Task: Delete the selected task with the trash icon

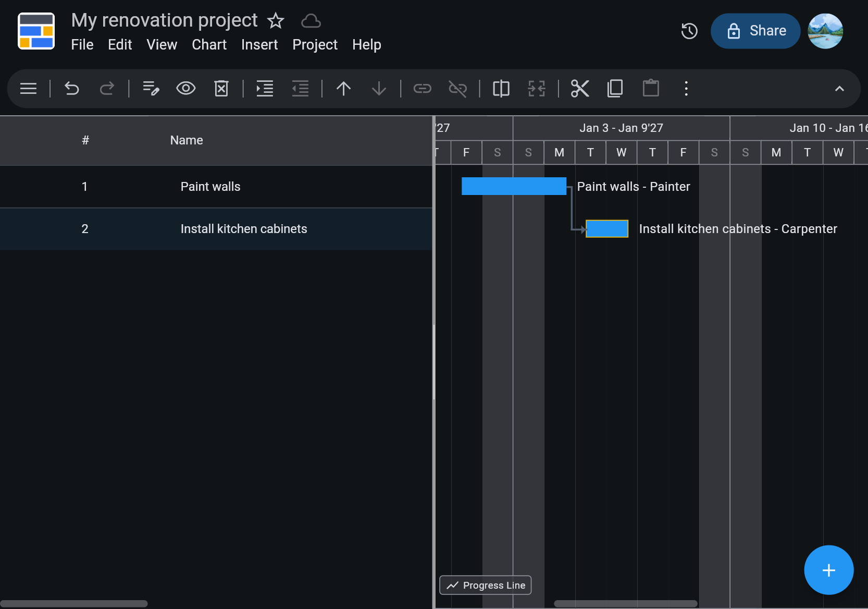Action: pyautogui.click(x=221, y=89)
